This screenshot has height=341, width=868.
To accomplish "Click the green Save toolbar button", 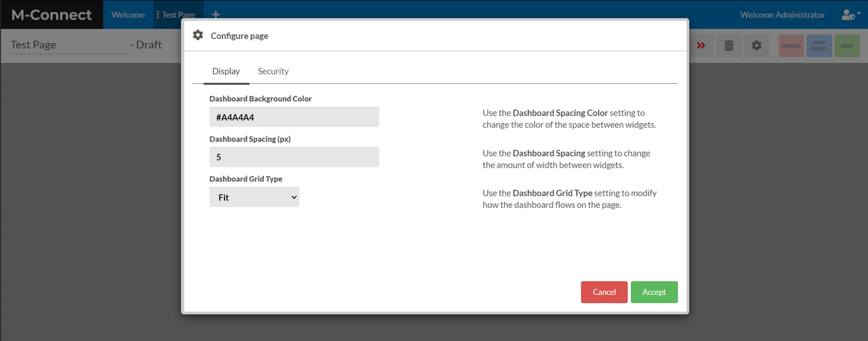I will tap(846, 46).
